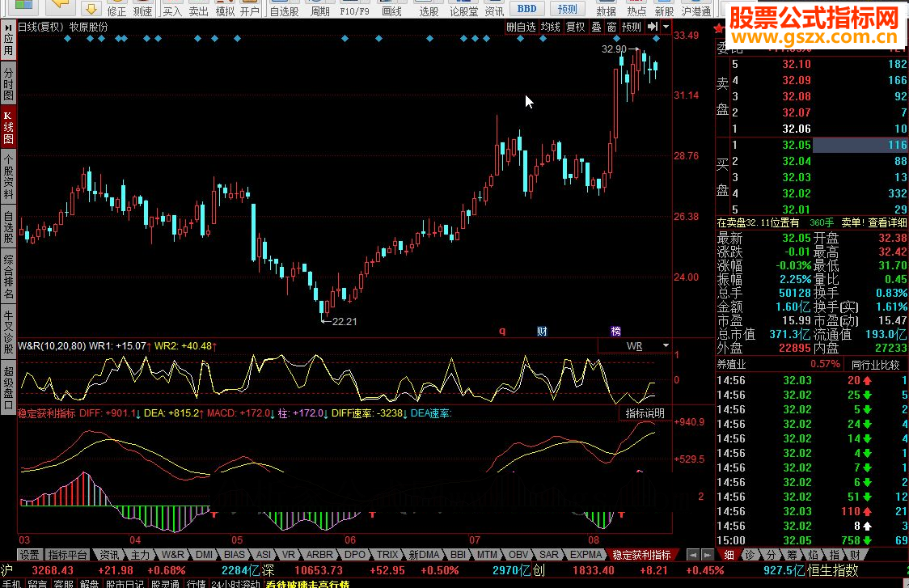Click the red q event marker on the chart
Screen dimensions: 909x588
pos(501,331)
